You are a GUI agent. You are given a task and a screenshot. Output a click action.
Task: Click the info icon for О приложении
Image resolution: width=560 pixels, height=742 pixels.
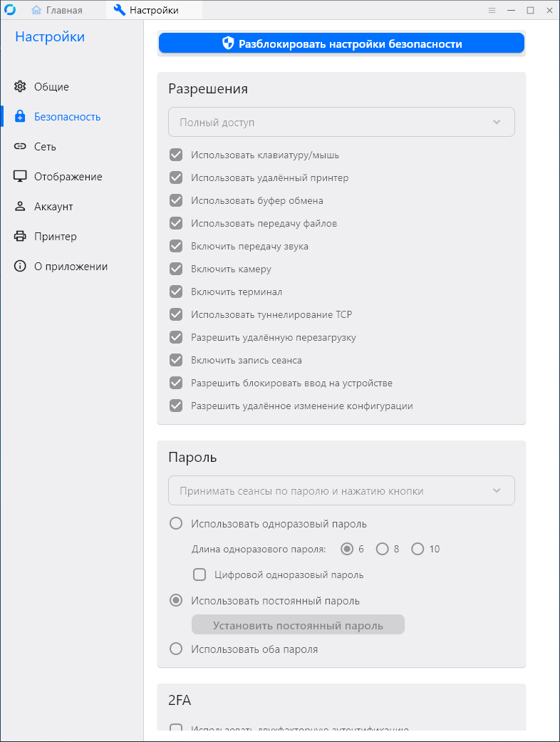[20, 267]
